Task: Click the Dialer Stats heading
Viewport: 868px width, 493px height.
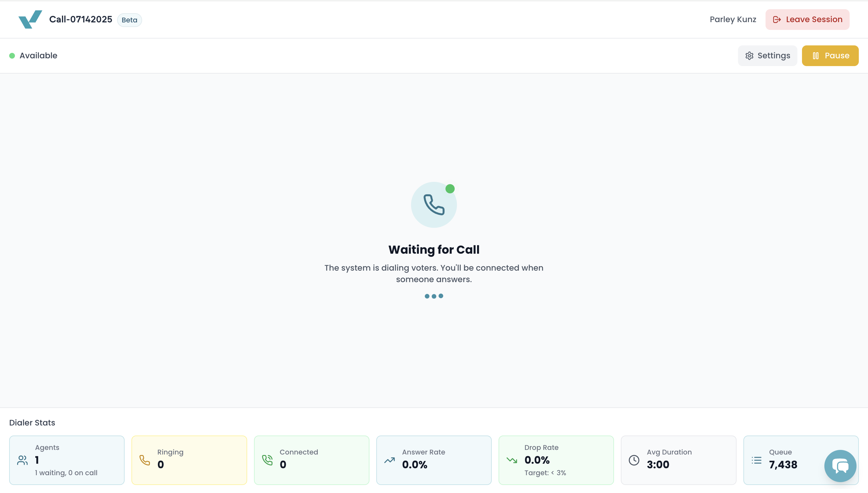Action: 32,423
